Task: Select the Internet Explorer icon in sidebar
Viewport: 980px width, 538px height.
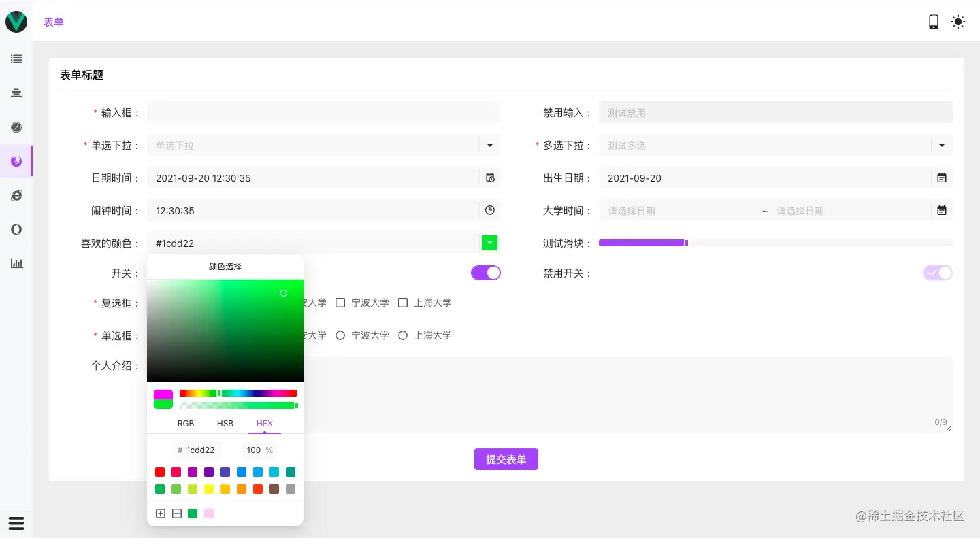Action: (x=16, y=195)
